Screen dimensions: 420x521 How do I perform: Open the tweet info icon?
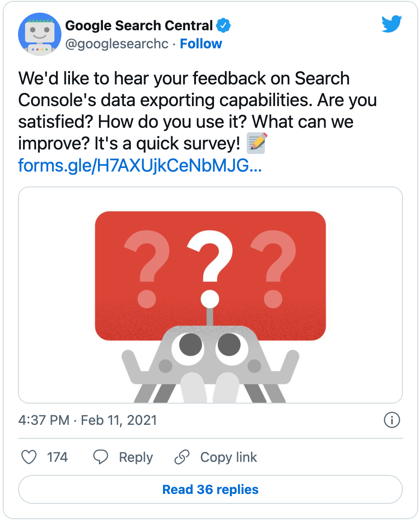pyautogui.click(x=392, y=420)
